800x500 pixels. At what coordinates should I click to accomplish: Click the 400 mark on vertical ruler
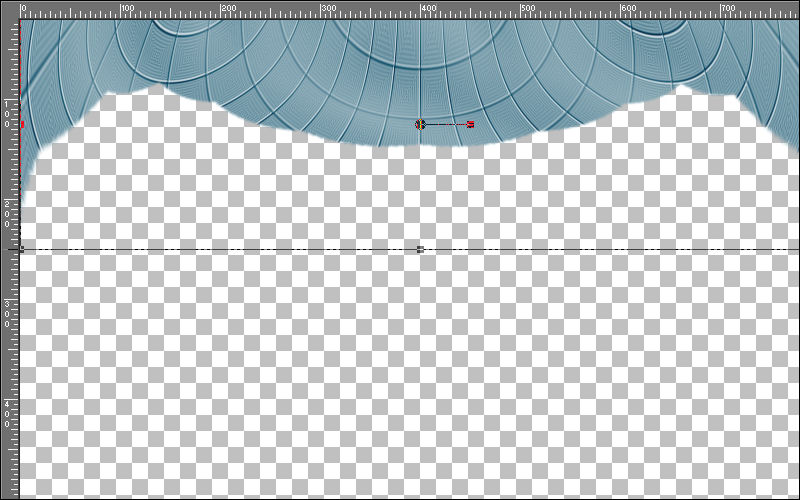coord(7,414)
